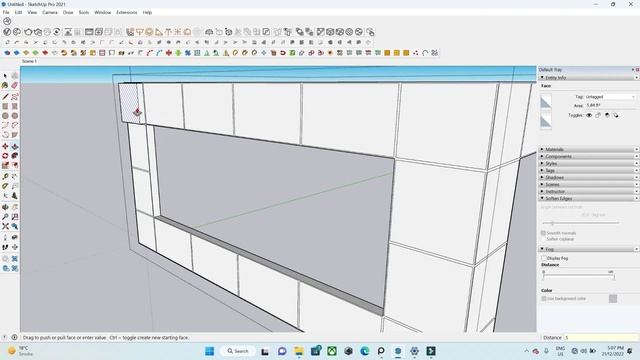Toggle receive shadows in Entity Info
Screen dimensions: 640x360
[607, 116]
